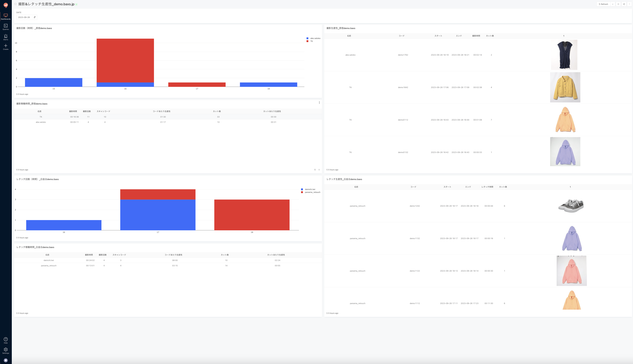Toggle the abe.satoko series in the chart legend
This screenshot has height=364, width=633.
[315, 38]
